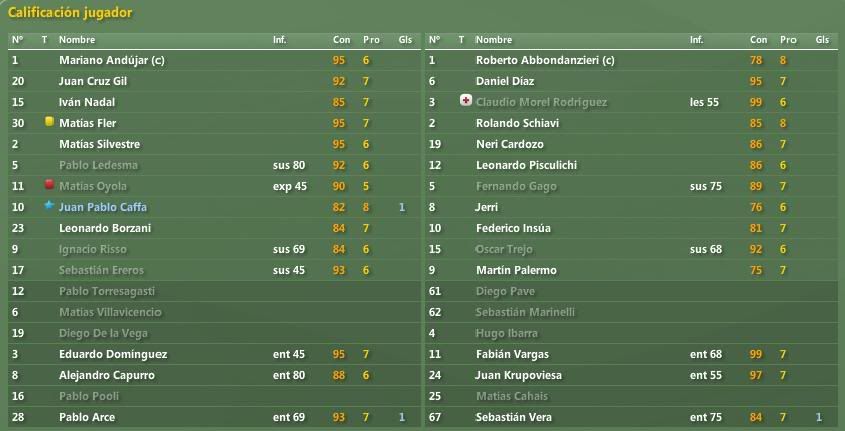Open player Juan Pablo Caffa's profile

(x=102, y=207)
